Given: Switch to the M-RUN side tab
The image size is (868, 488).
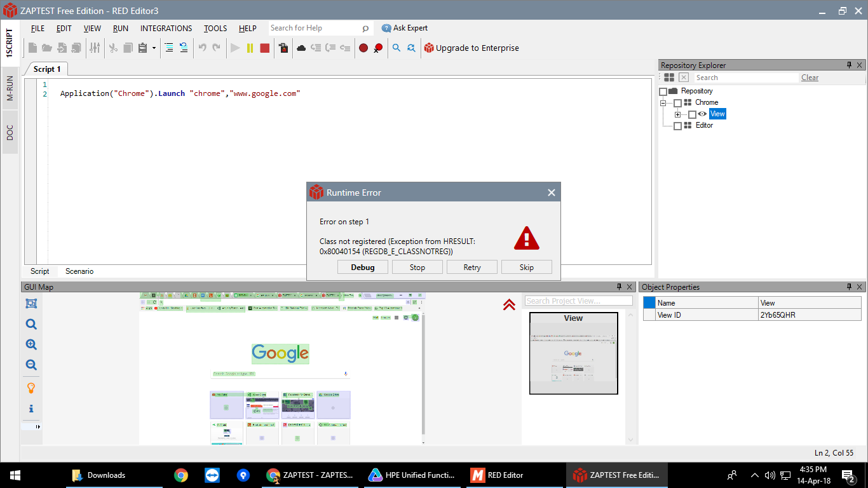Looking at the screenshot, I should [10, 88].
